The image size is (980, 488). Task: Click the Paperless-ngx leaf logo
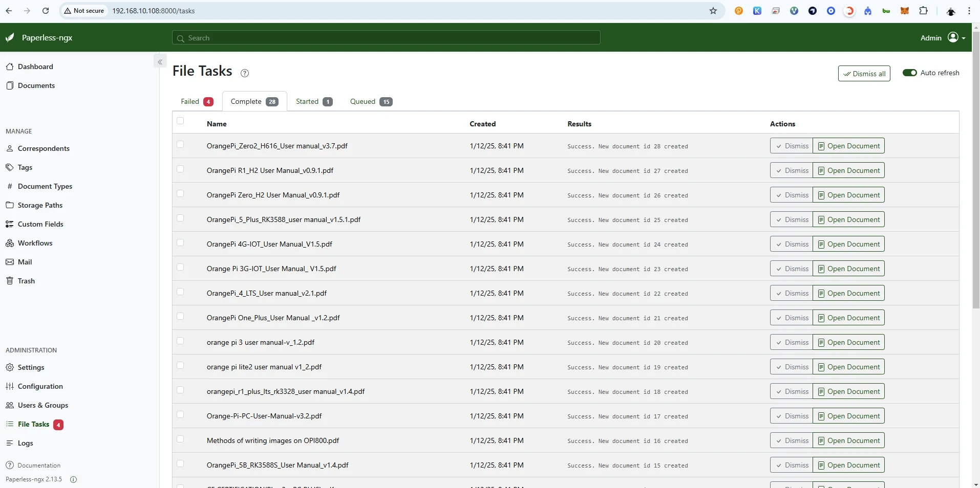[10, 37]
